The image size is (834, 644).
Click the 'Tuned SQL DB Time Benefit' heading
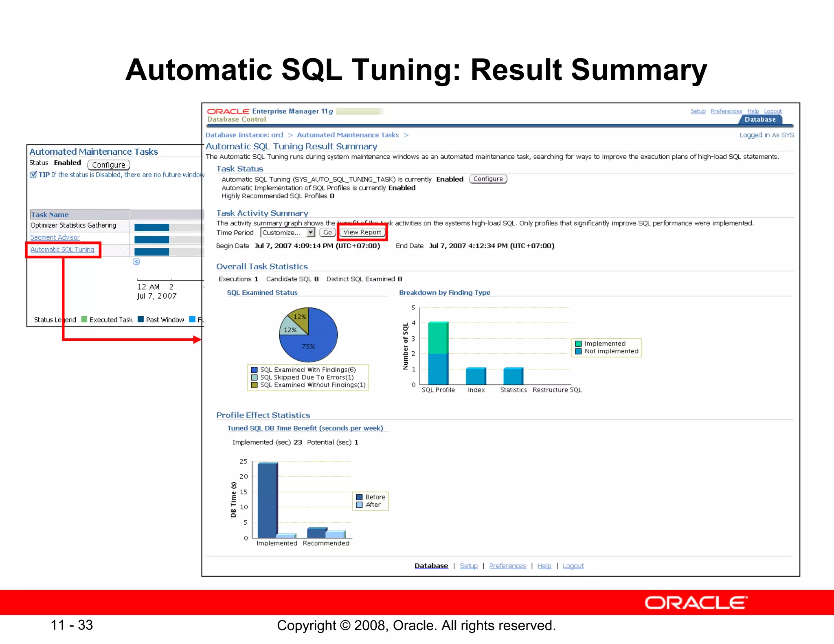pos(305,428)
